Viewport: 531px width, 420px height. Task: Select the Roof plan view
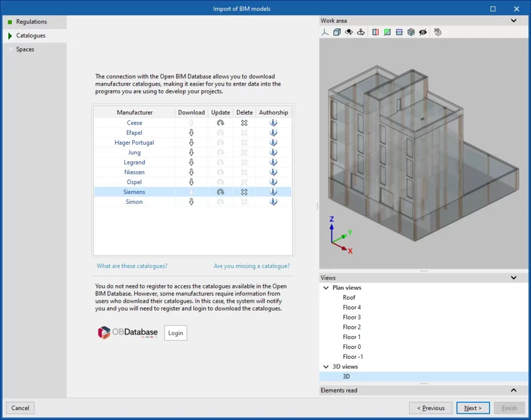(349, 298)
